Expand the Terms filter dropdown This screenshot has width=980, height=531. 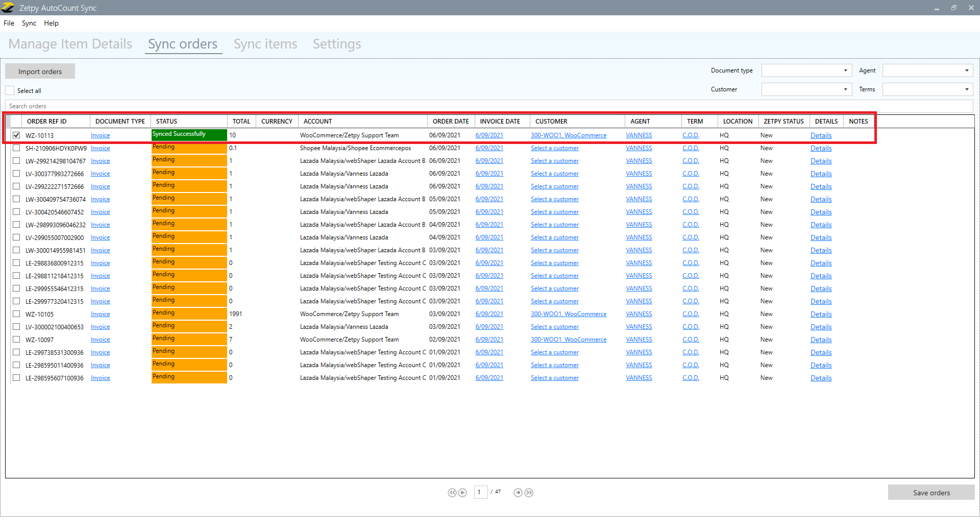coord(927,89)
